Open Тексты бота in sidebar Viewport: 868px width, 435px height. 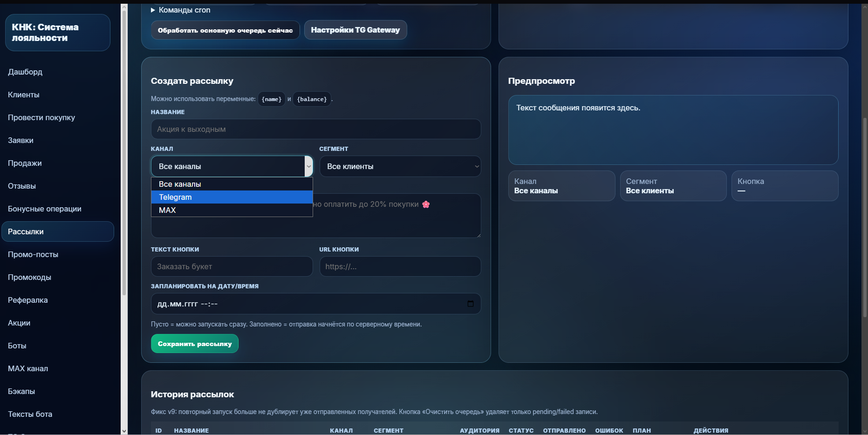click(x=30, y=414)
